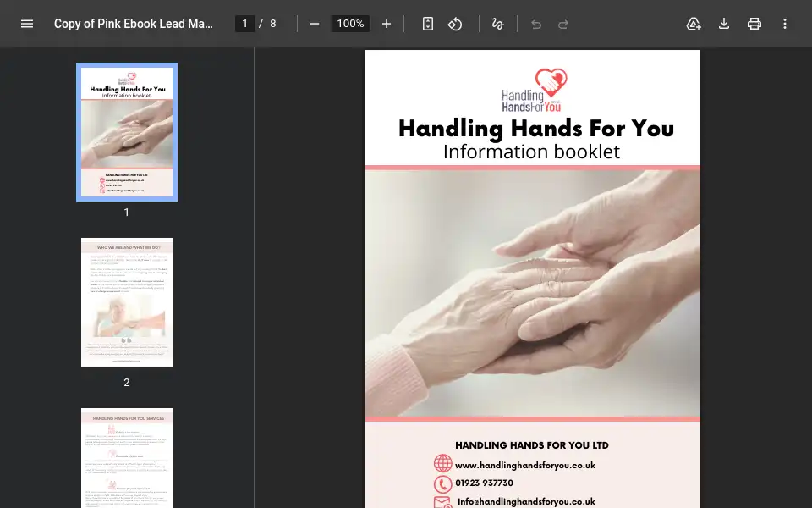Open page 1 thumbnail
Image resolution: width=812 pixels, height=508 pixels.
(127, 132)
